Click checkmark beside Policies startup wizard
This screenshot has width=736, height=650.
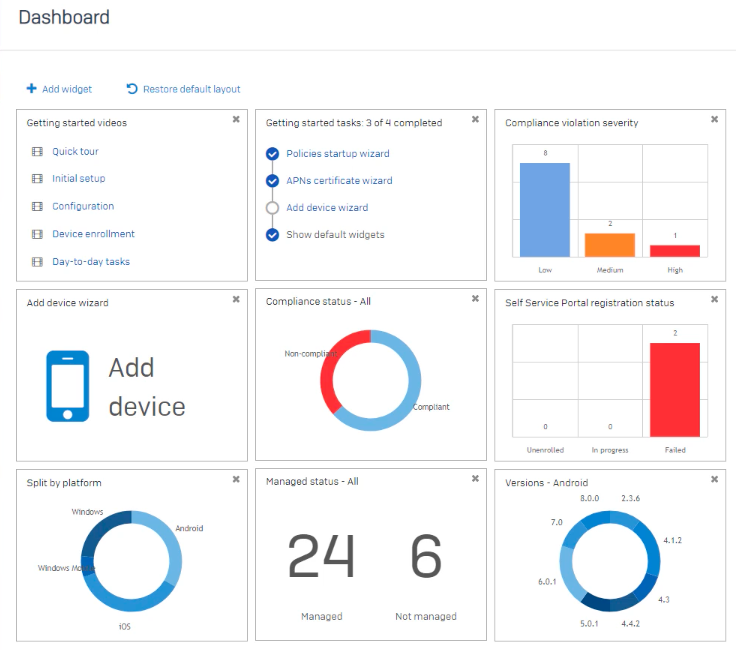coord(272,154)
